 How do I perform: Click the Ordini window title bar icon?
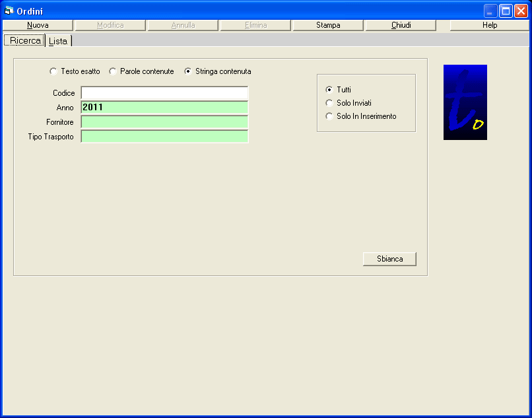[x=9, y=11]
